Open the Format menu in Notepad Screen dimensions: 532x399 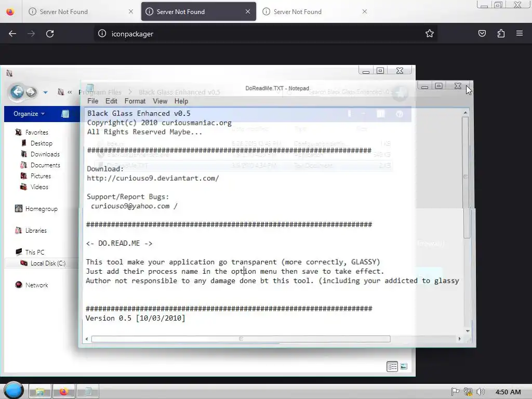pyautogui.click(x=135, y=101)
